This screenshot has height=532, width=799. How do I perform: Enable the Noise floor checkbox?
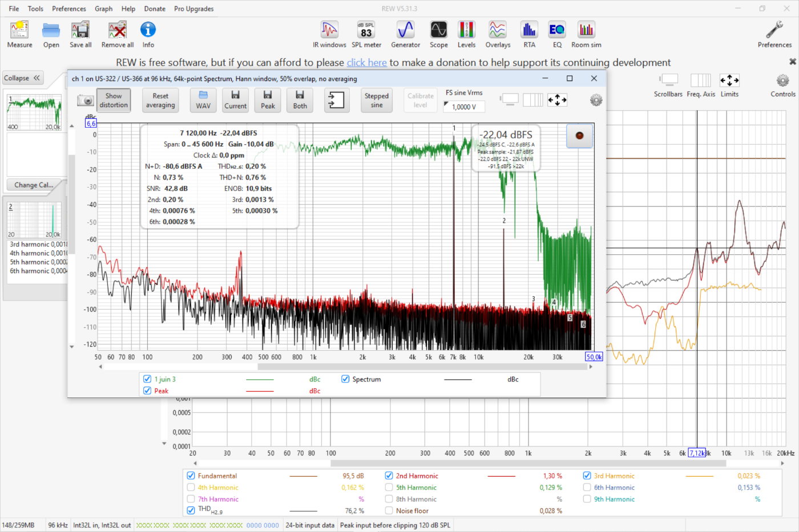[x=389, y=511]
